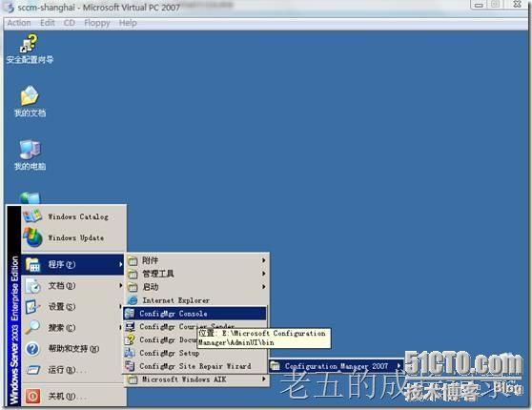Open the CD menu
Viewport: 532px width, 410px height.
coord(70,23)
